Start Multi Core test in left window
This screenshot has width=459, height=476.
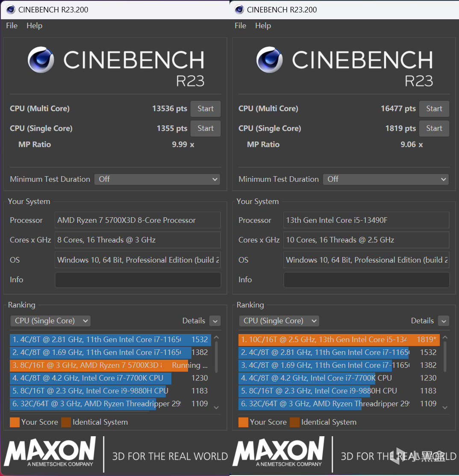206,109
